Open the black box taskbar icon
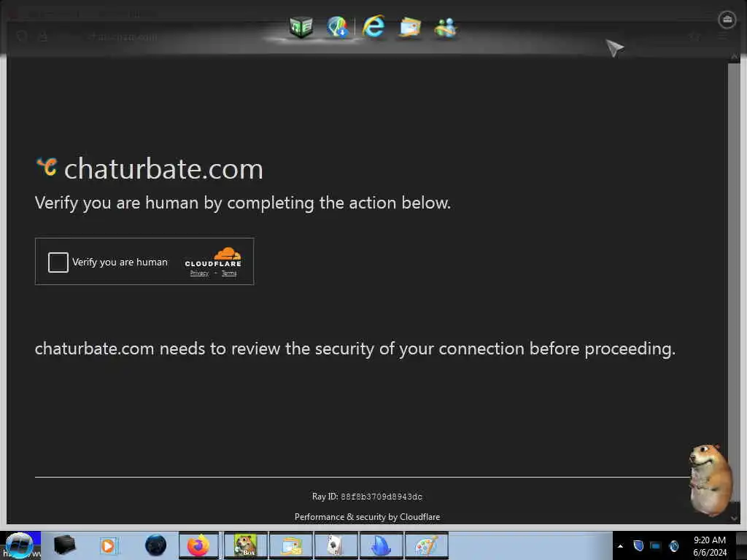Screen dimensions: 747x560 pos(64,545)
